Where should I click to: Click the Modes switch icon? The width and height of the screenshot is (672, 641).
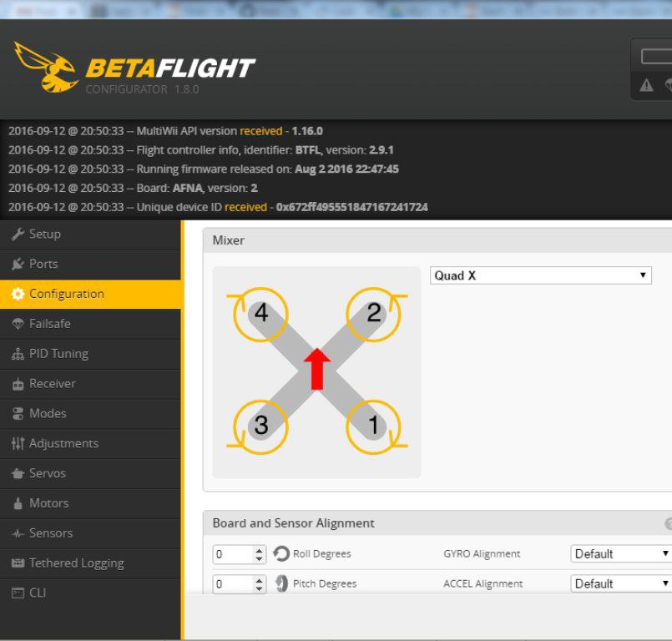(18, 414)
